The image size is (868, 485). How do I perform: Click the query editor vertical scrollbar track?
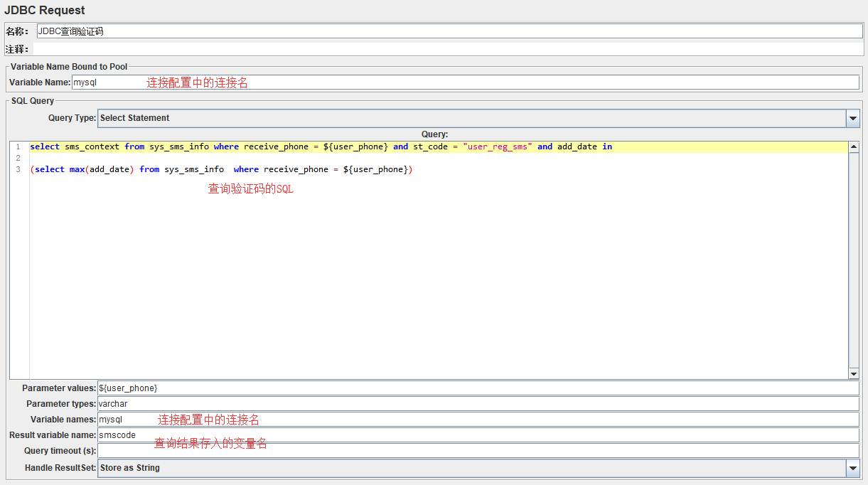click(854, 260)
